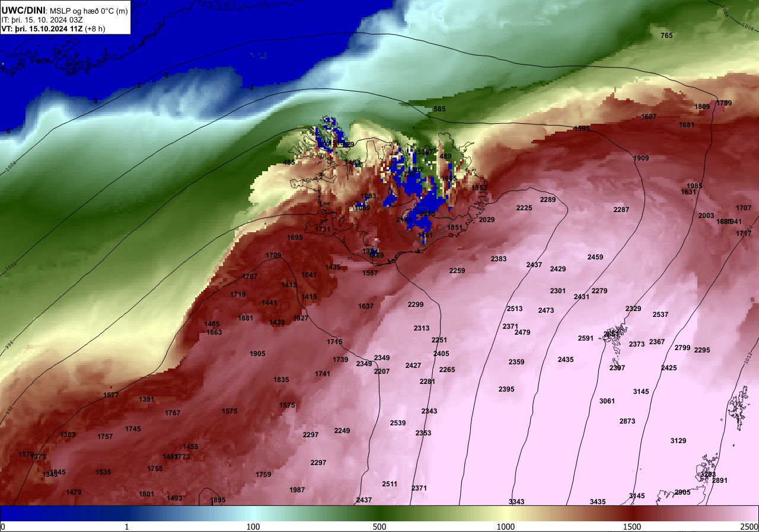The height and width of the screenshot is (532, 759).
Task: Click the height value 2459
Action: pyautogui.click(x=595, y=257)
